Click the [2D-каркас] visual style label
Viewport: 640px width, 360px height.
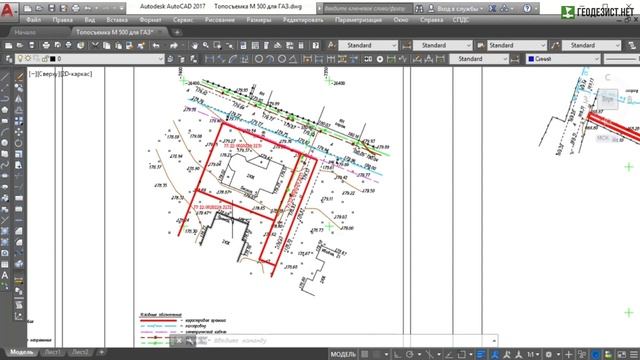click(x=76, y=74)
